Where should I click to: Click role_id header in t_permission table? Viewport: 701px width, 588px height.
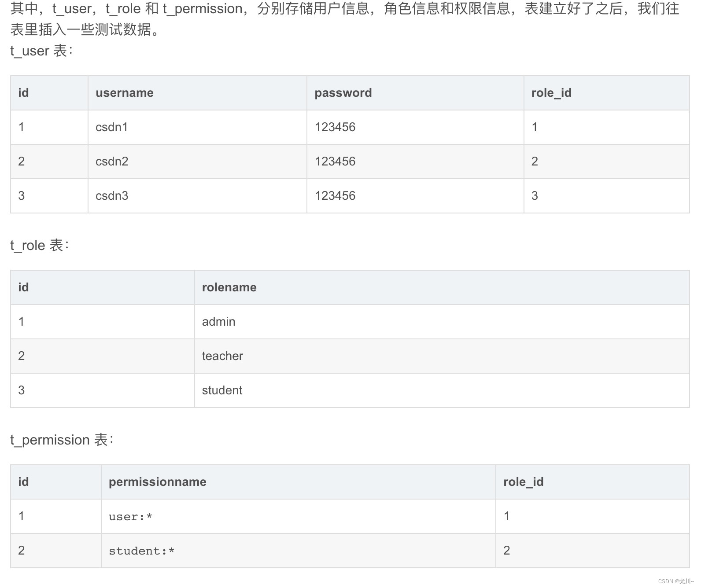(593, 482)
